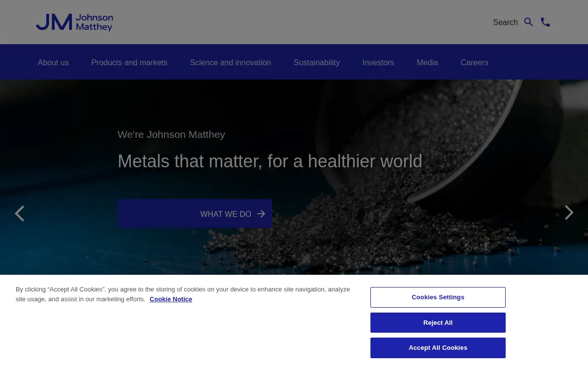The height and width of the screenshot is (368, 588).
Task: Open the About us menu
Action: [53, 62]
